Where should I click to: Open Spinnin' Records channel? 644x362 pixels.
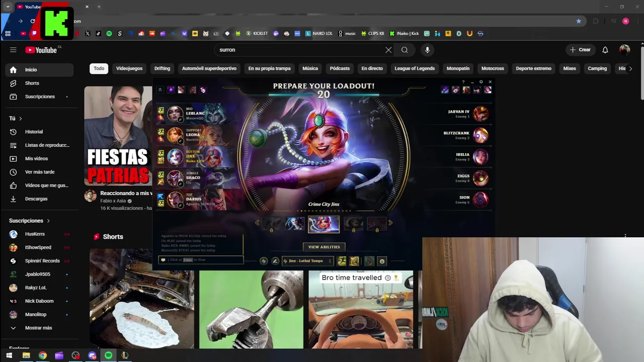click(x=40, y=261)
